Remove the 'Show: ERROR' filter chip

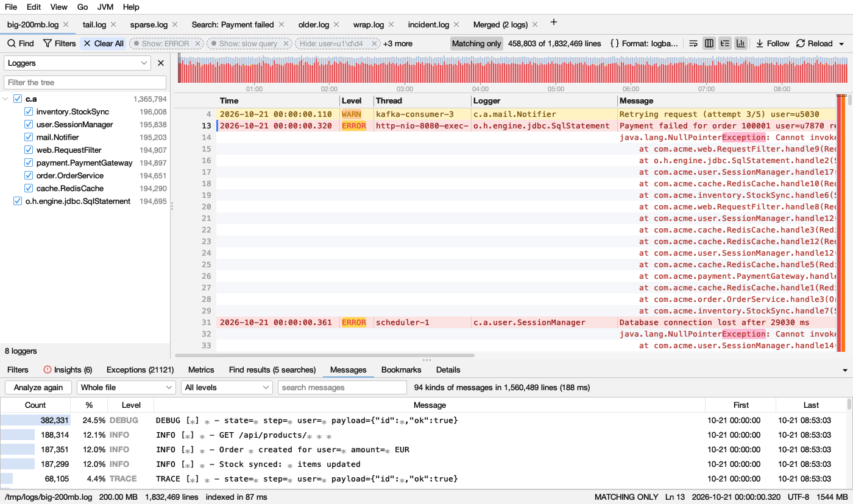pos(197,44)
